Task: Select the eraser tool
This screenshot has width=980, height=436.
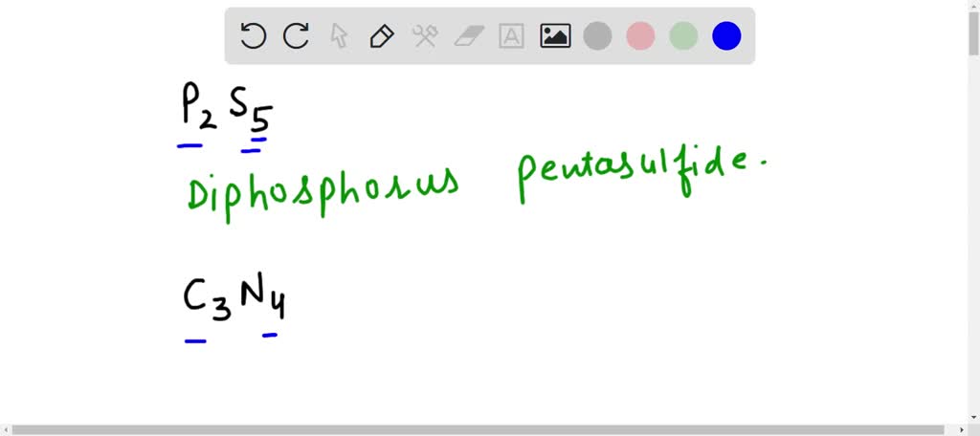Action: click(x=469, y=36)
